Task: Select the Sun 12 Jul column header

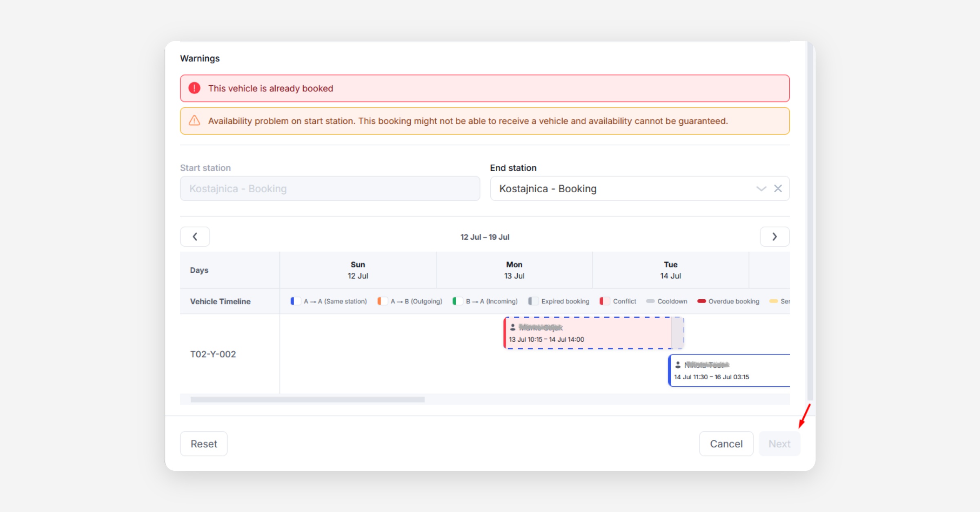Action: 358,270
